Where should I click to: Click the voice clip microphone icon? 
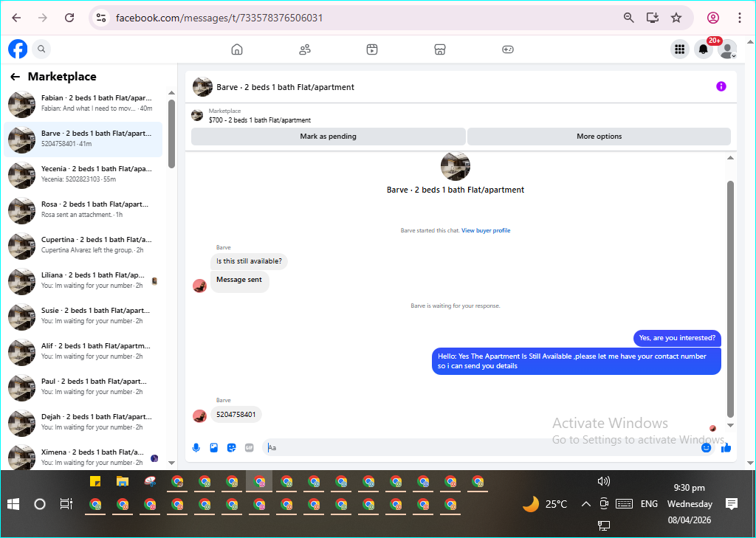[x=196, y=448]
